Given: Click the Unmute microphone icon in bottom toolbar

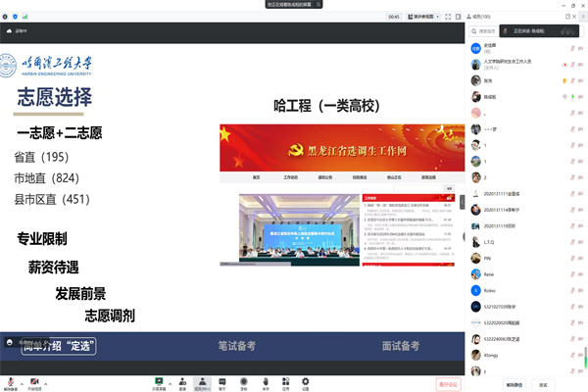Looking at the screenshot, I should [10, 380].
